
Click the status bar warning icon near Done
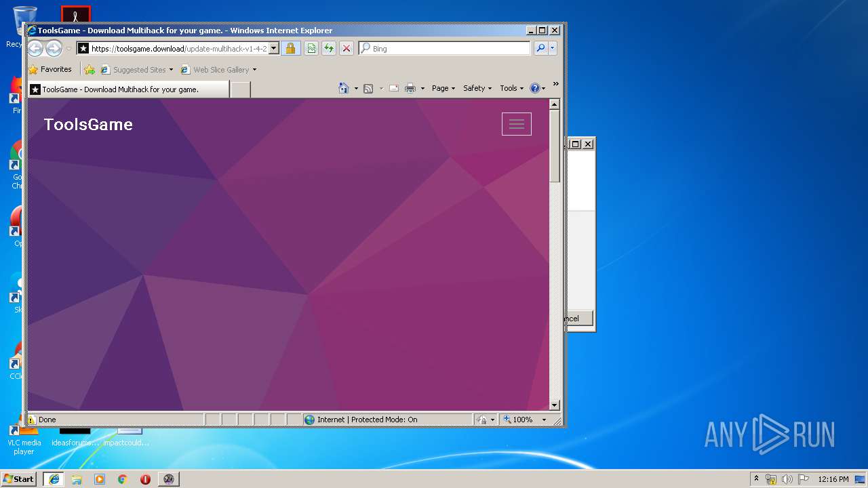pyautogui.click(x=31, y=420)
